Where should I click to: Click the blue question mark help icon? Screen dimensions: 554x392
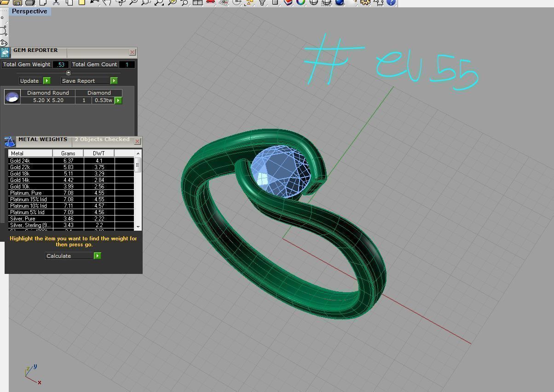click(x=391, y=2)
